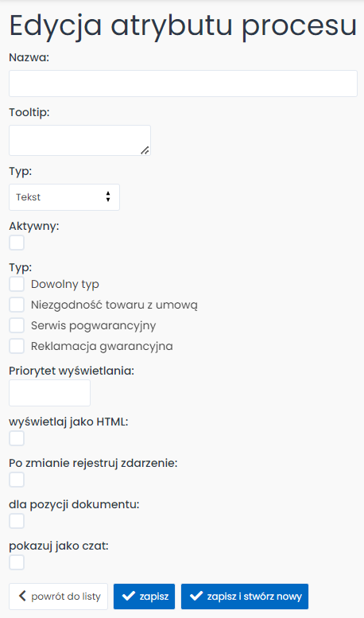
Task: Click the zapisz button
Action: (x=144, y=597)
